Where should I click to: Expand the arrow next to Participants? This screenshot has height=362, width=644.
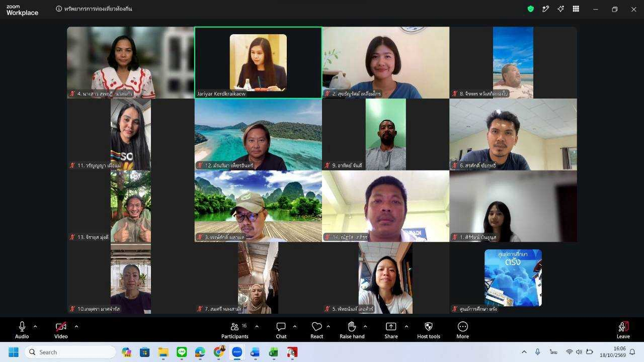[257, 326]
